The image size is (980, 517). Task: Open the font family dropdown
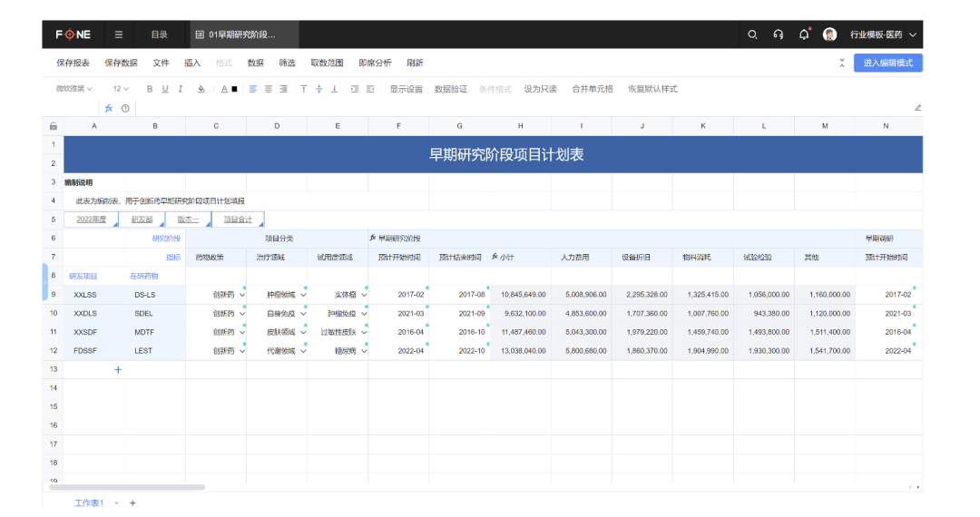click(73, 89)
